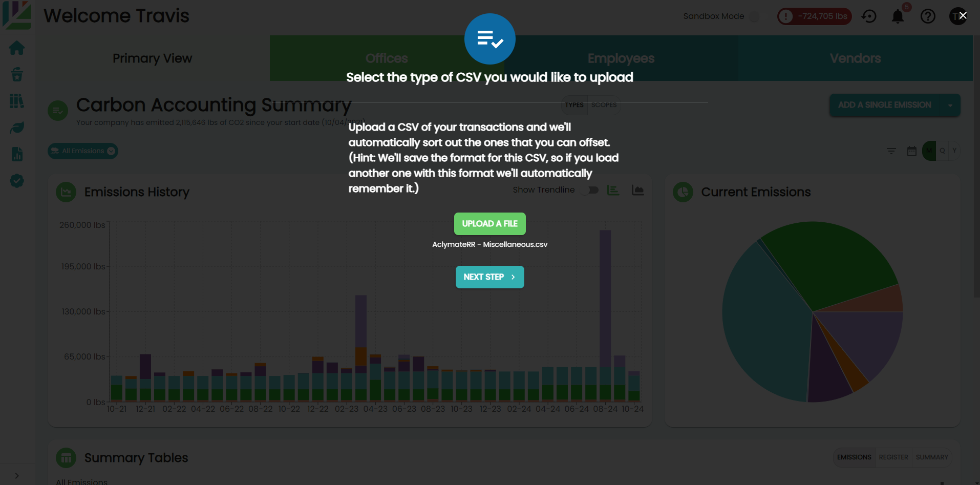This screenshot has height=485, width=980.
Task: Select the REGISTER summary table tab
Action: [893, 457]
